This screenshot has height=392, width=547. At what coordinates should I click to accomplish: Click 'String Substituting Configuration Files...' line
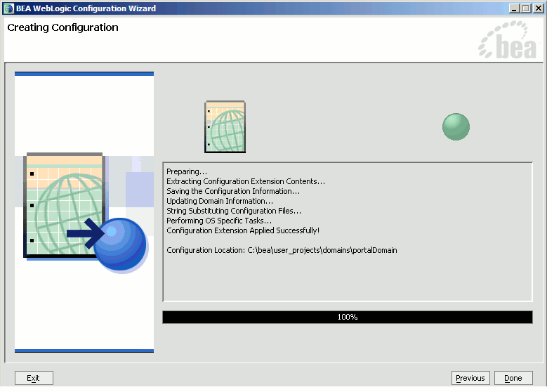[x=234, y=211]
